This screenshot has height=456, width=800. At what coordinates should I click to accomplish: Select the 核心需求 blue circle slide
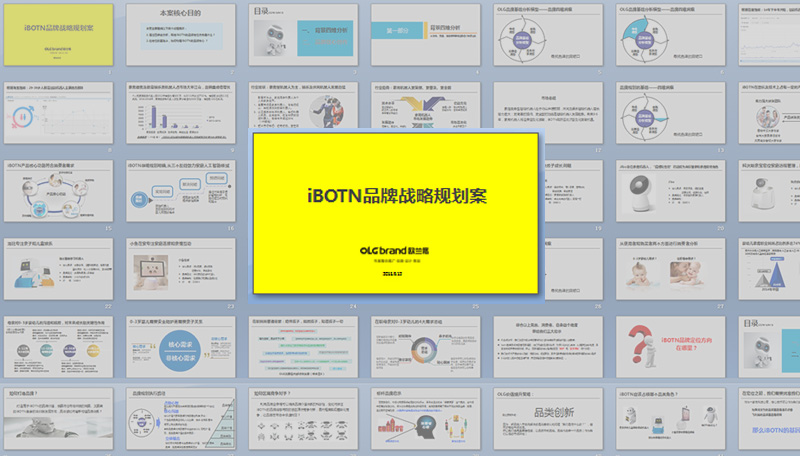coord(181,347)
